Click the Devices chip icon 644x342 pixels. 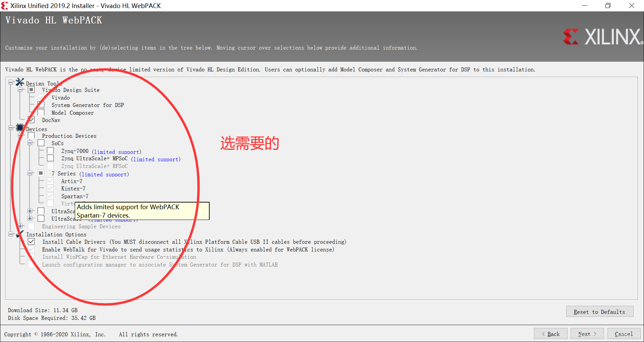coord(20,128)
